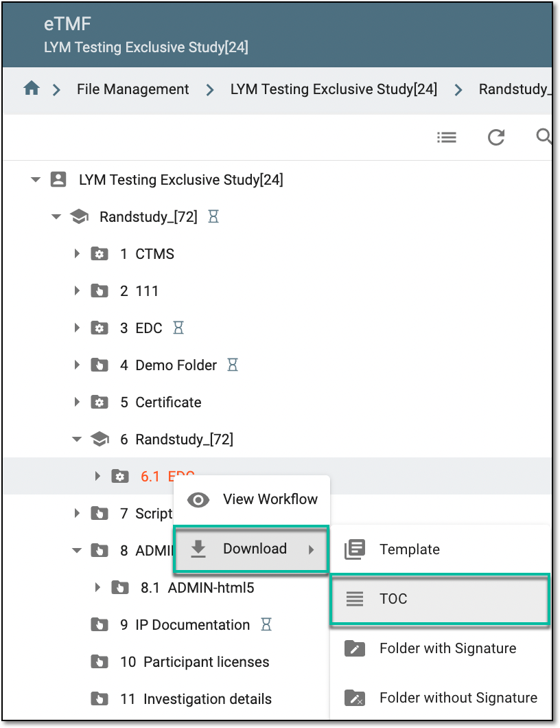The image size is (560, 728).
Task: Click graduation cap icon next to top Randstudy_[72]
Action: [80, 216]
